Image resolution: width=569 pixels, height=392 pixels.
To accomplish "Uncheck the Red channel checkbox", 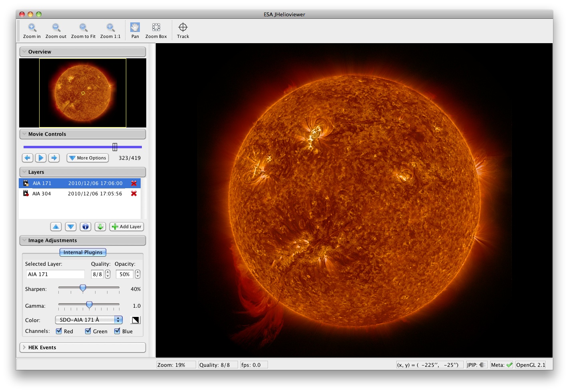I will [59, 331].
